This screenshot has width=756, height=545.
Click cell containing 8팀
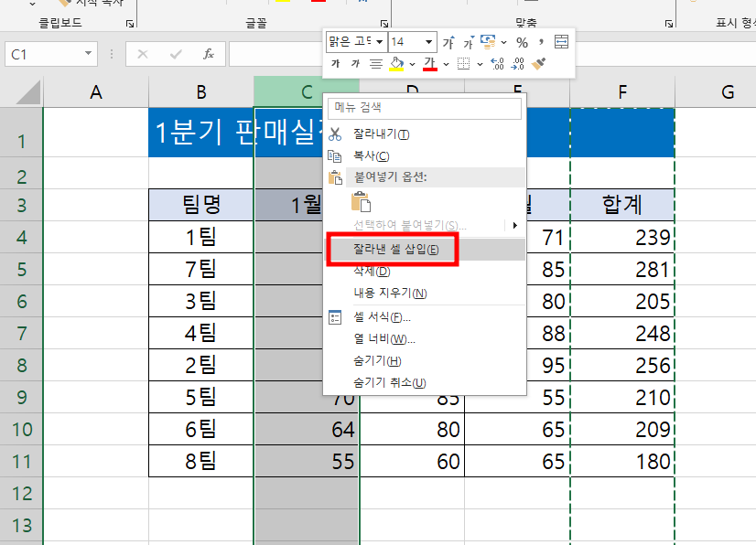[201, 461]
